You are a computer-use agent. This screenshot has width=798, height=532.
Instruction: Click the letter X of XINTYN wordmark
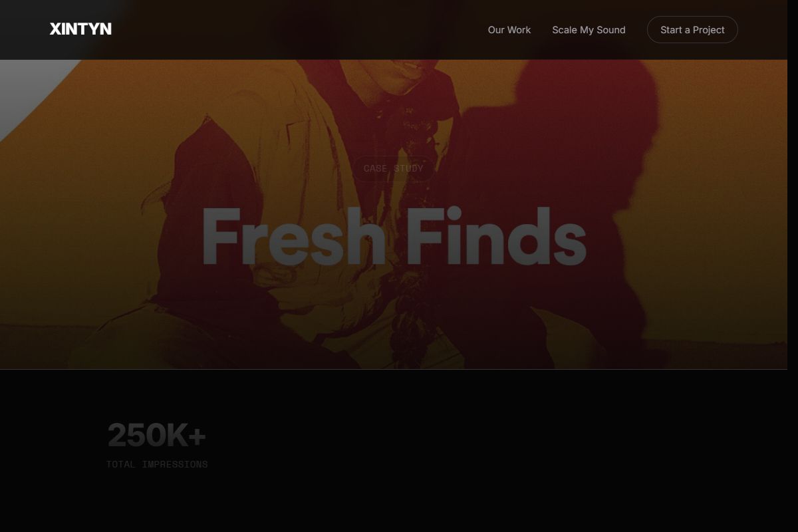coord(55,29)
